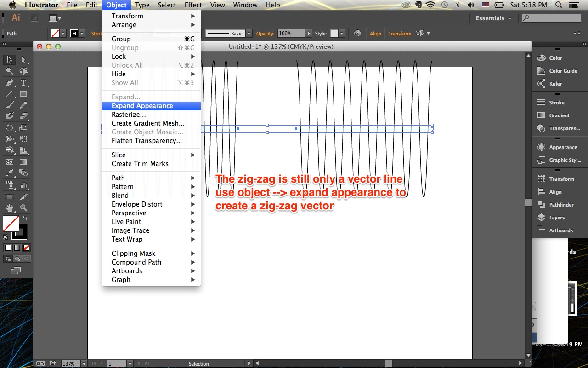Choose the Free Transform tool

(x=23, y=139)
